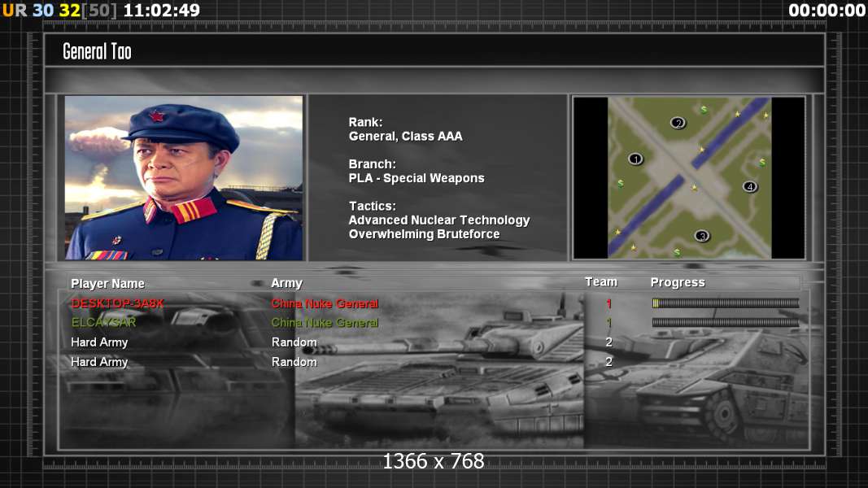Click "Overwhelming Bruteforce" text
This screenshot has height=488, width=868.
424,234
